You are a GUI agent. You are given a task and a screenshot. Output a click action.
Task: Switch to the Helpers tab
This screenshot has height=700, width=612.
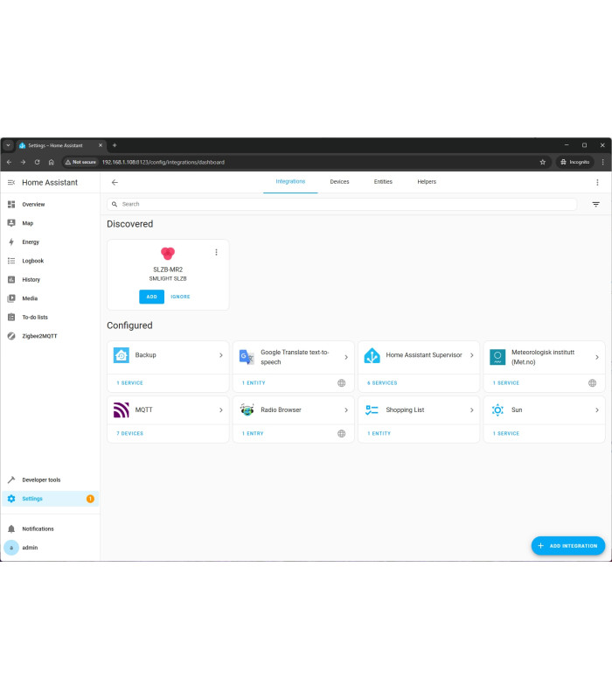pos(427,182)
